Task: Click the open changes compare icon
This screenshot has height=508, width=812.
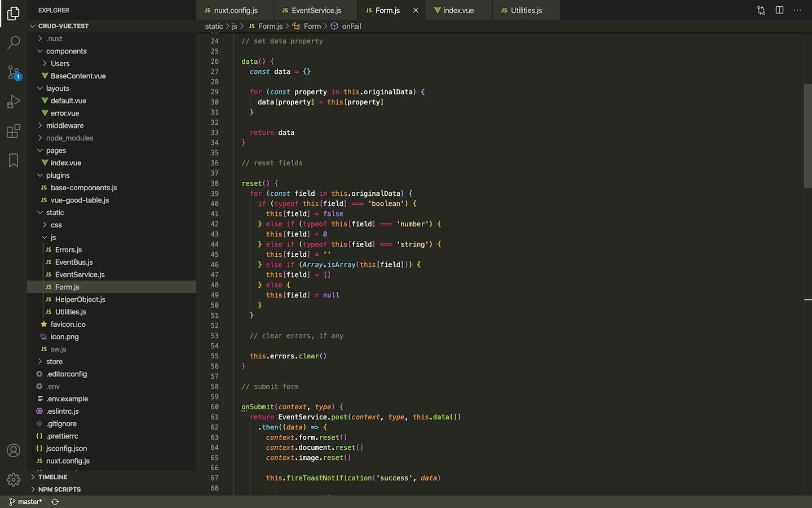Action: (761, 10)
